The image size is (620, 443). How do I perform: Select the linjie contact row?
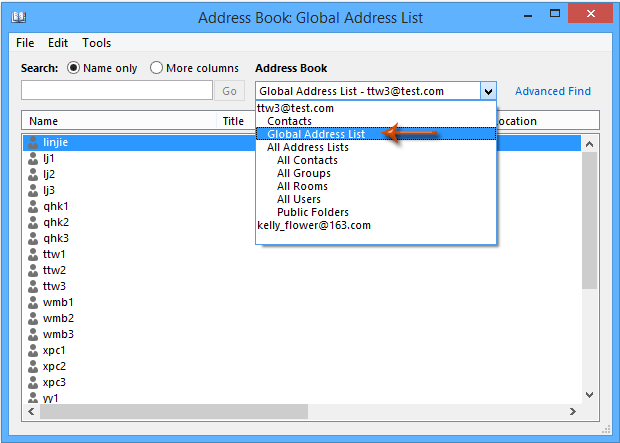(x=302, y=142)
